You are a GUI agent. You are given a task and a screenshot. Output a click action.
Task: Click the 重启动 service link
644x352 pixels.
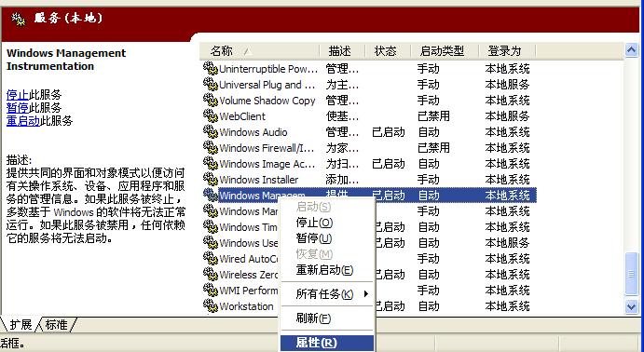click(23, 121)
